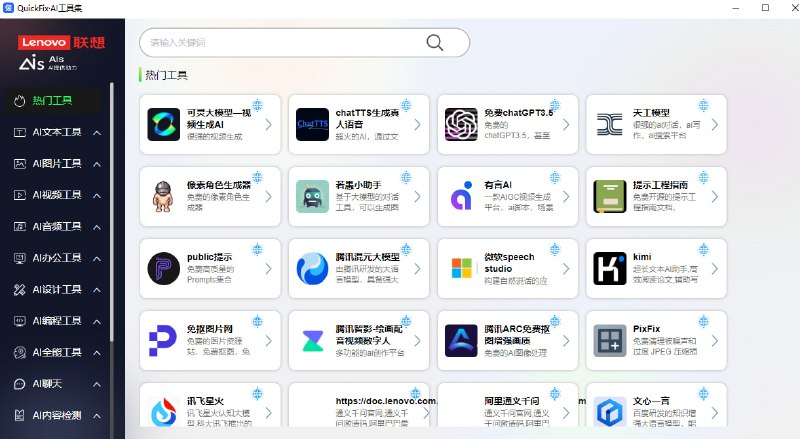Image resolution: width=800 pixels, height=439 pixels.
Task: Open the 有言AI logo icon
Action: point(461,197)
